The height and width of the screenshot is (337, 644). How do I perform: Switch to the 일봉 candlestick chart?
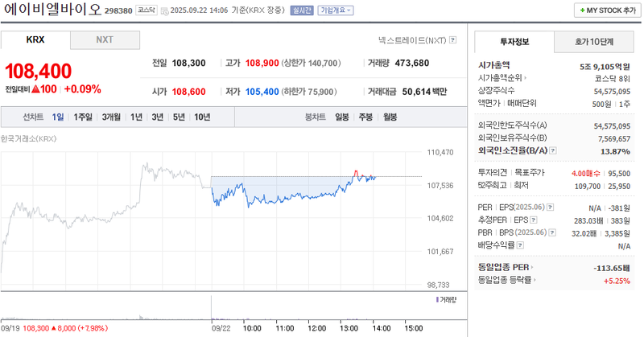341,117
